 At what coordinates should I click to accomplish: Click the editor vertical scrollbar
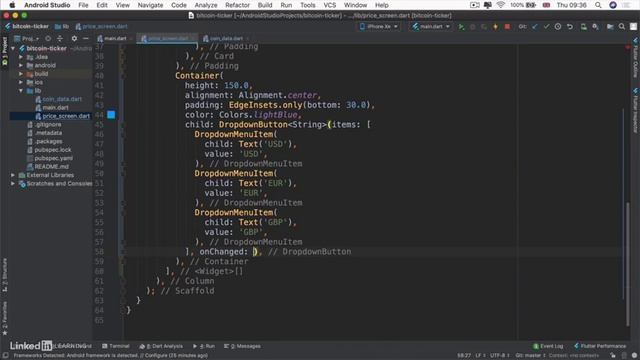(x=628, y=263)
